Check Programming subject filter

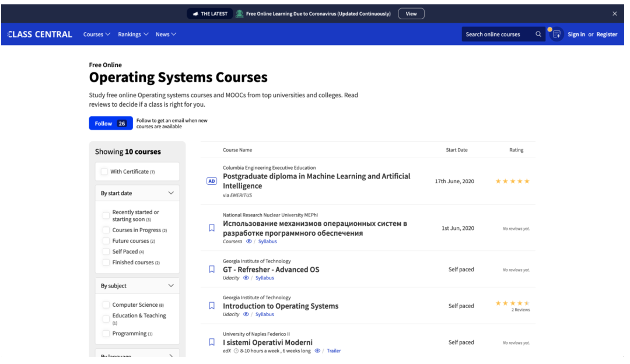[106, 334]
